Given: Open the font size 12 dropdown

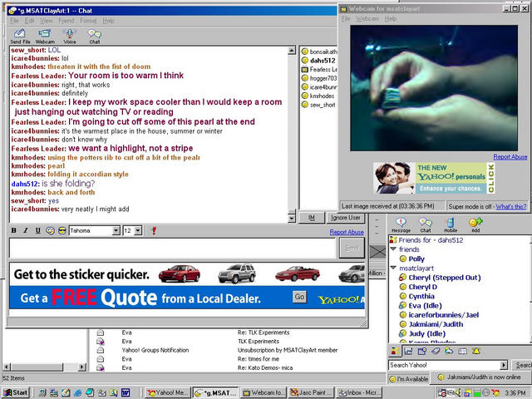Looking at the screenshot, I should point(138,231).
